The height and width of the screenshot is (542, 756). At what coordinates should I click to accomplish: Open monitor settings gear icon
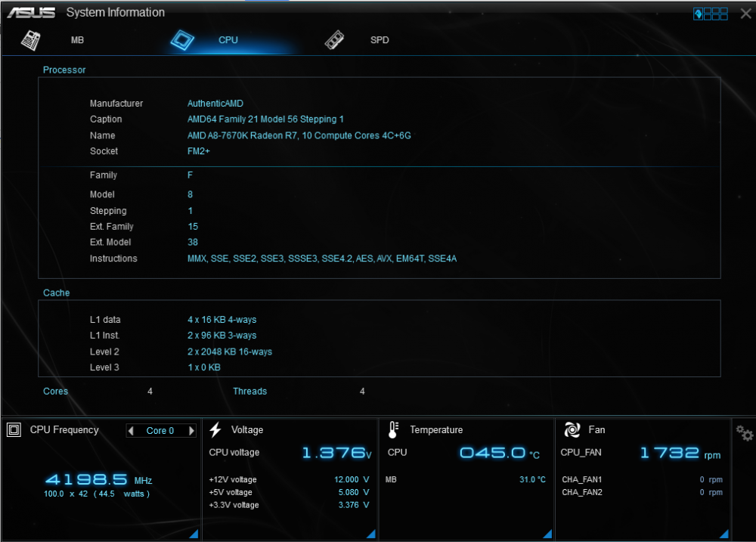pyautogui.click(x=745, y=433)
